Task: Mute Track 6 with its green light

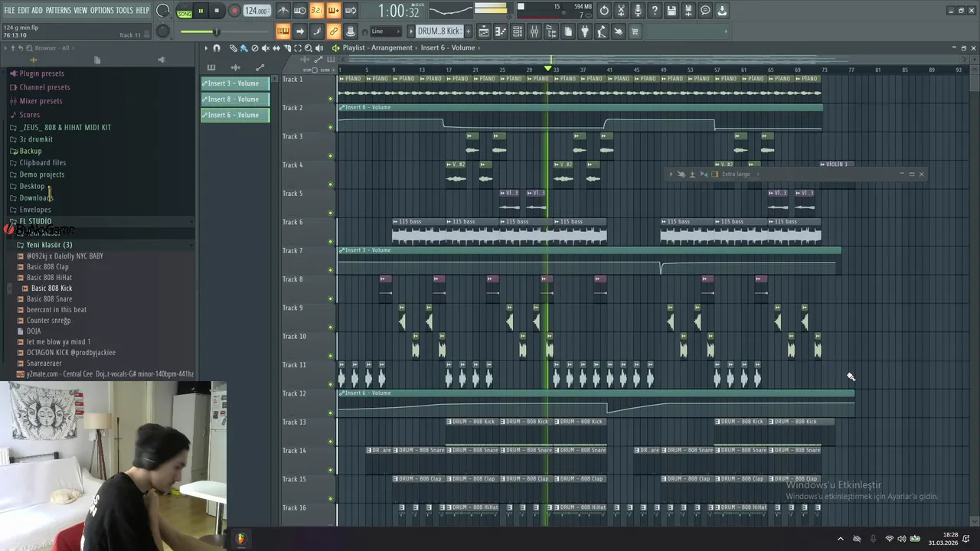Action: pos(331,241)
